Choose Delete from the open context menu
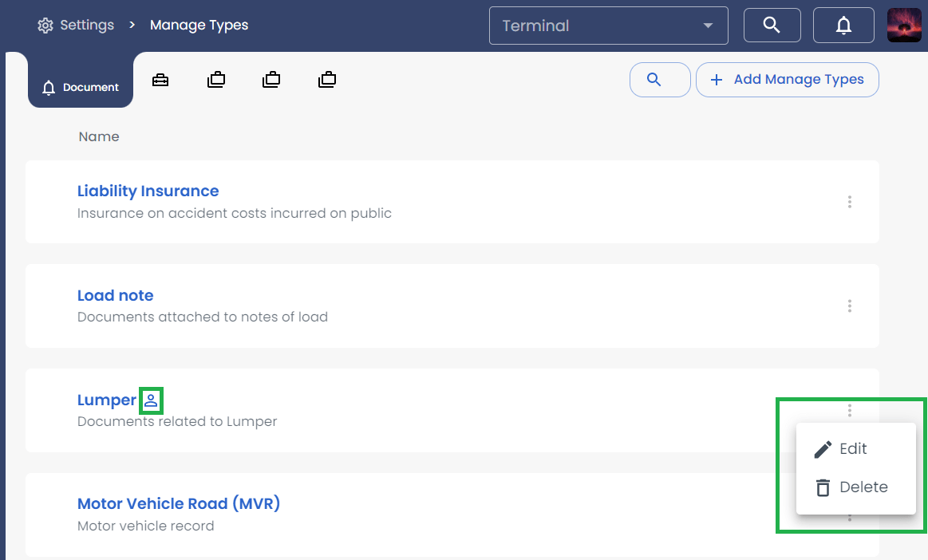Screen dimensions: 928x560 pyautogui.click(x=864, y=487)
